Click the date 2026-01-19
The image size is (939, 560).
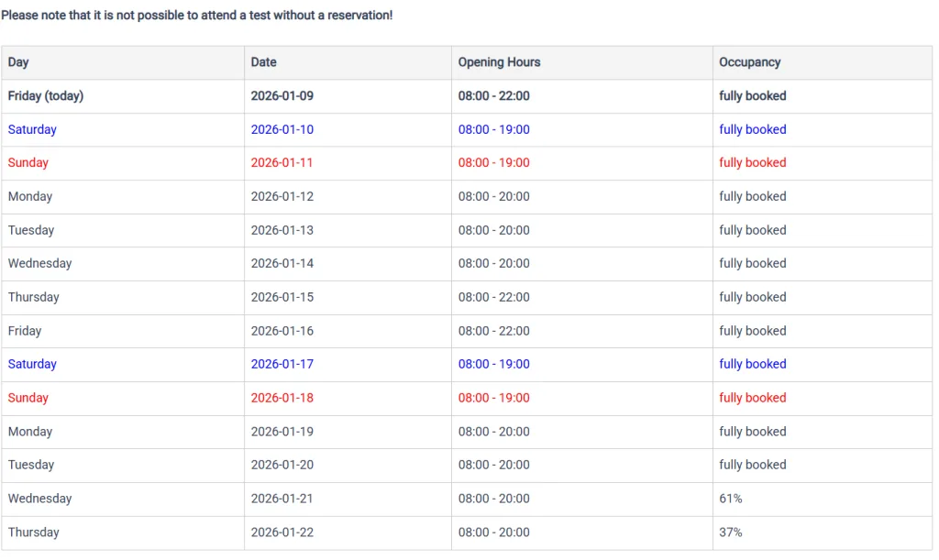click(282, 432)
